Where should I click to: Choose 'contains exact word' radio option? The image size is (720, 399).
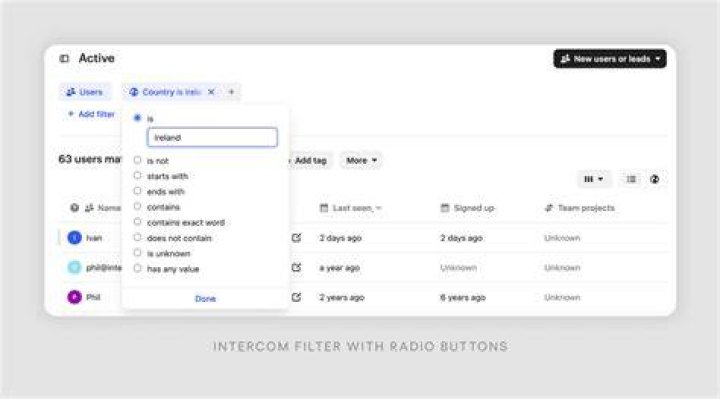[x=137, y=222]
